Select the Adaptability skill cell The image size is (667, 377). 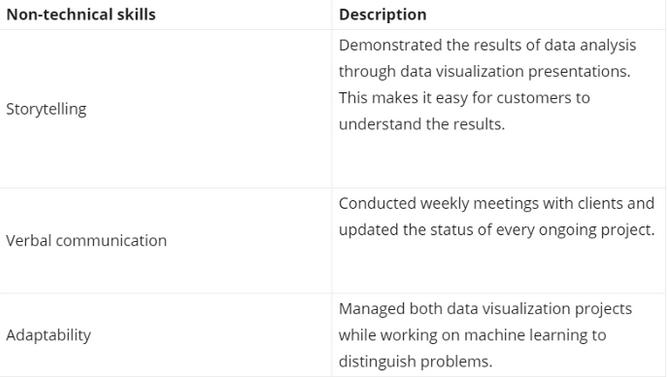point(165,335)
